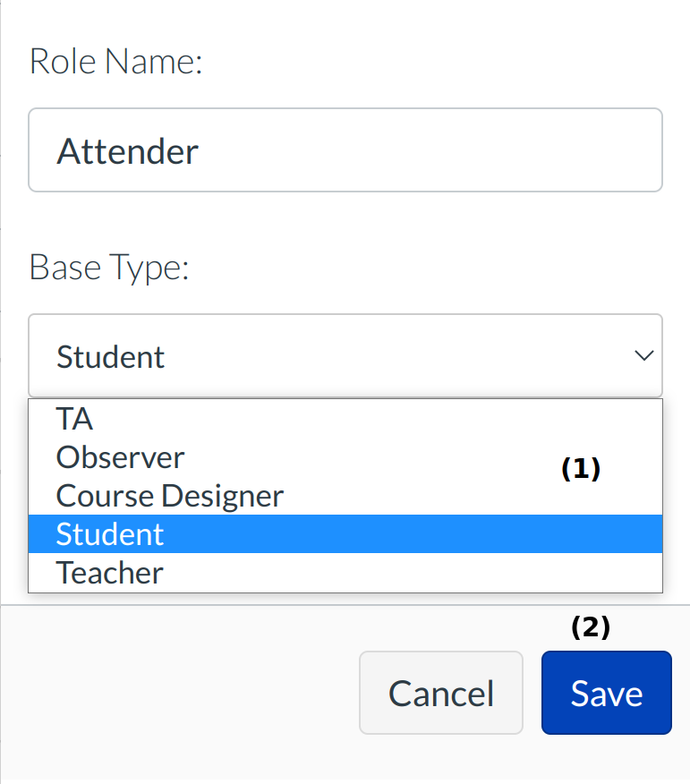Click the Role Name input field
Viewport: 690px width, 784px height.
pyautogui.click(x=345, y=150)
